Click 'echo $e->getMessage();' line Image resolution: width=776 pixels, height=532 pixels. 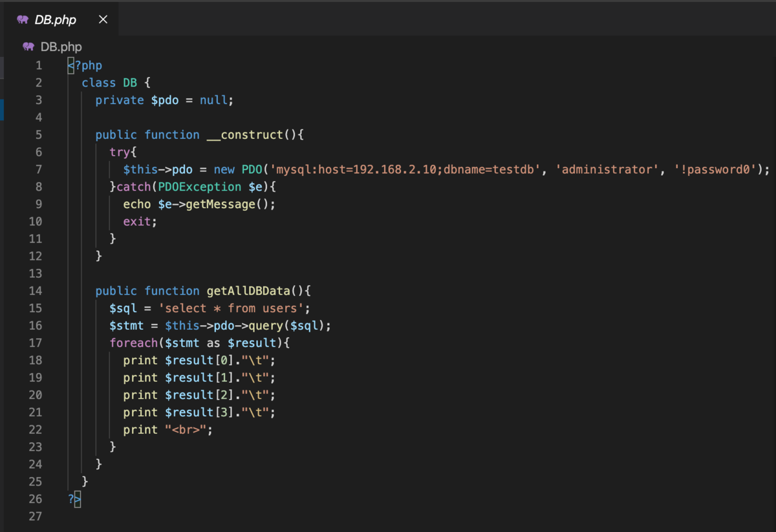199,204
